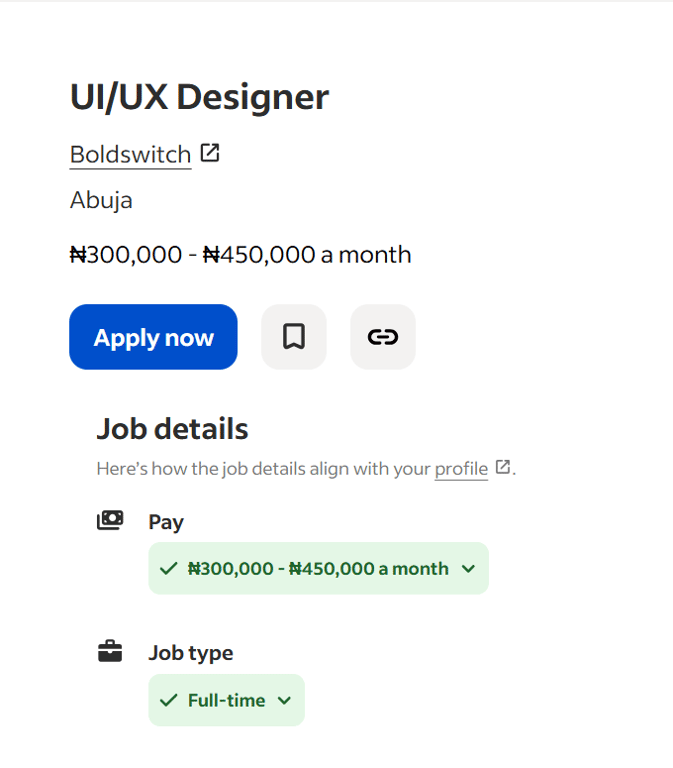
Task: Click the external link icon beside Boldswitch
Action: pyautogui.click(x=210, y=153)
